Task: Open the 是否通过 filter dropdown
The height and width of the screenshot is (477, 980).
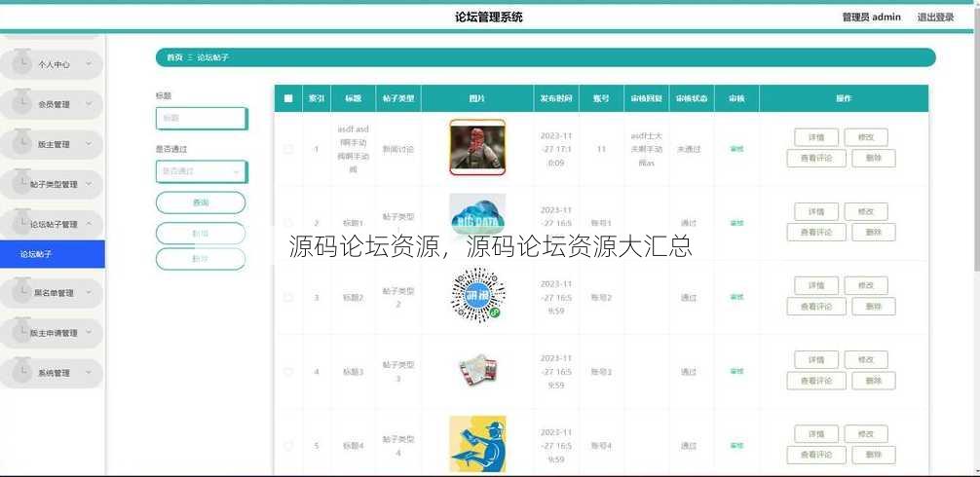Action: [x=202, y=171]
